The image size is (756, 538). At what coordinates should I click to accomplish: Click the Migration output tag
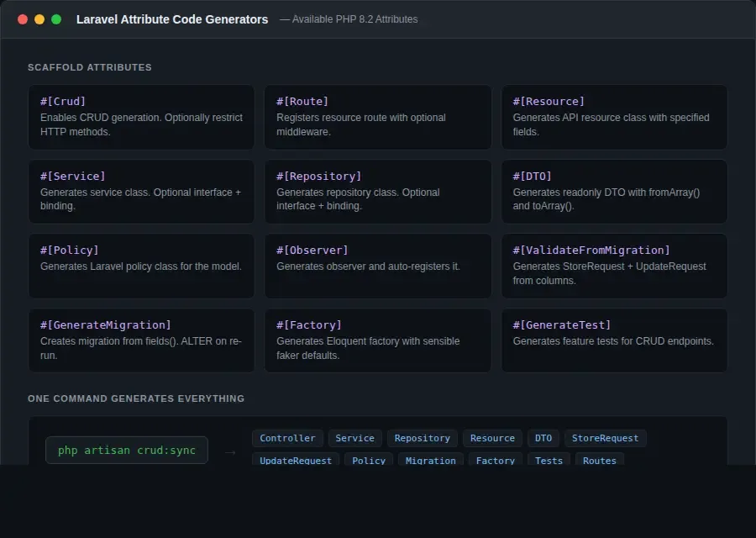pos(431,459)
